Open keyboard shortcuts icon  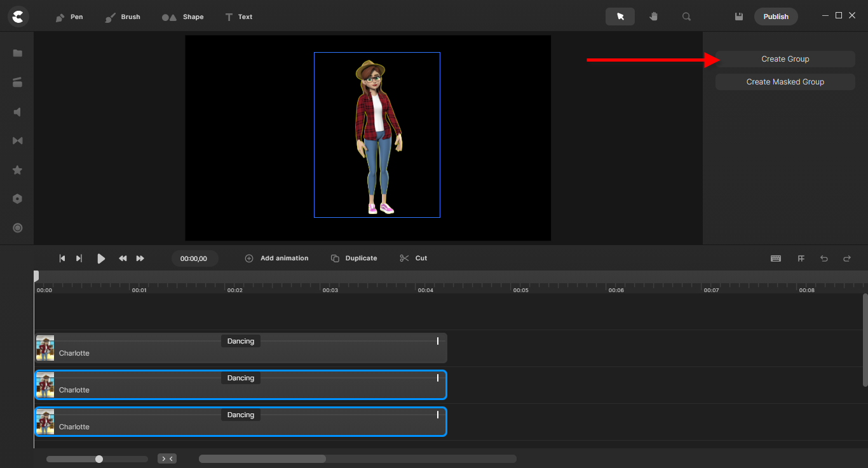coord(776,258)
